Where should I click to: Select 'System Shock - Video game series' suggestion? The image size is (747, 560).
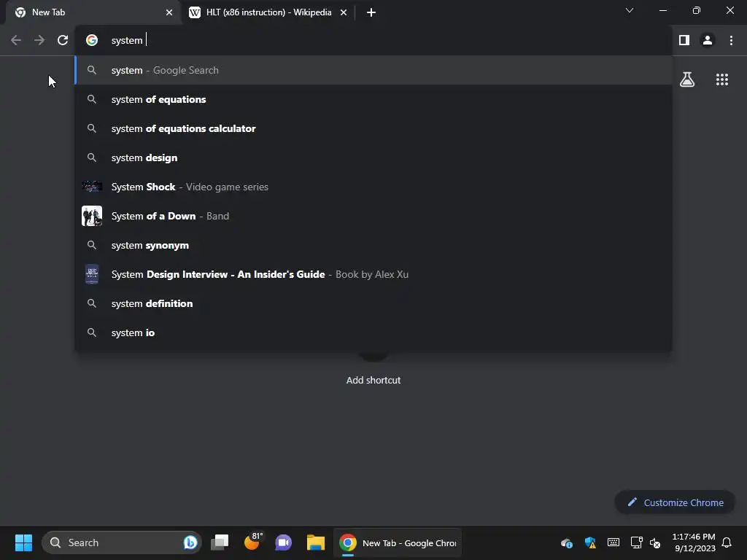373,187
